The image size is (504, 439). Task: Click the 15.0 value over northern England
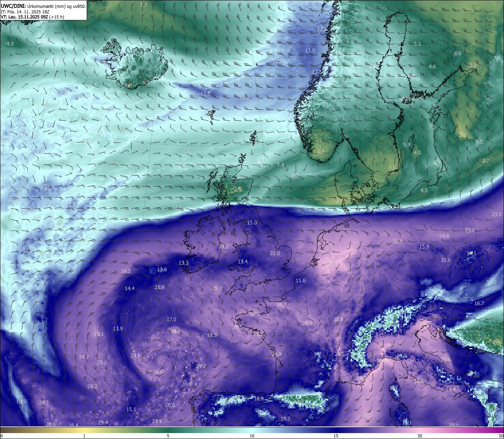[252, 222]
